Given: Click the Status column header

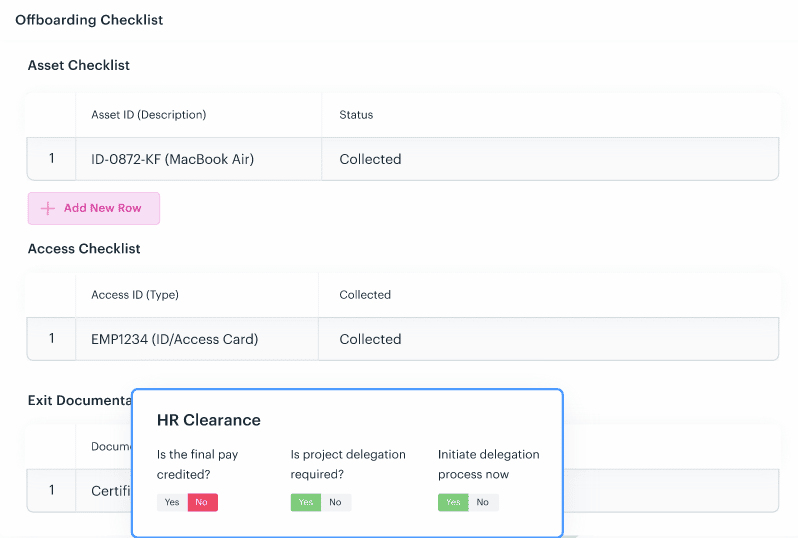Looking at the screenshot, I should (356, 115).
